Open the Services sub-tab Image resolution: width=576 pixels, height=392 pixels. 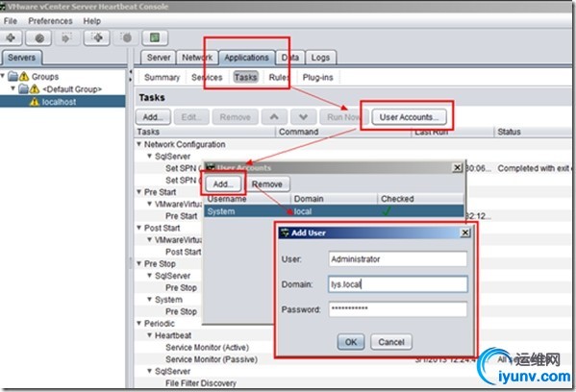click(x=207, y=78)
